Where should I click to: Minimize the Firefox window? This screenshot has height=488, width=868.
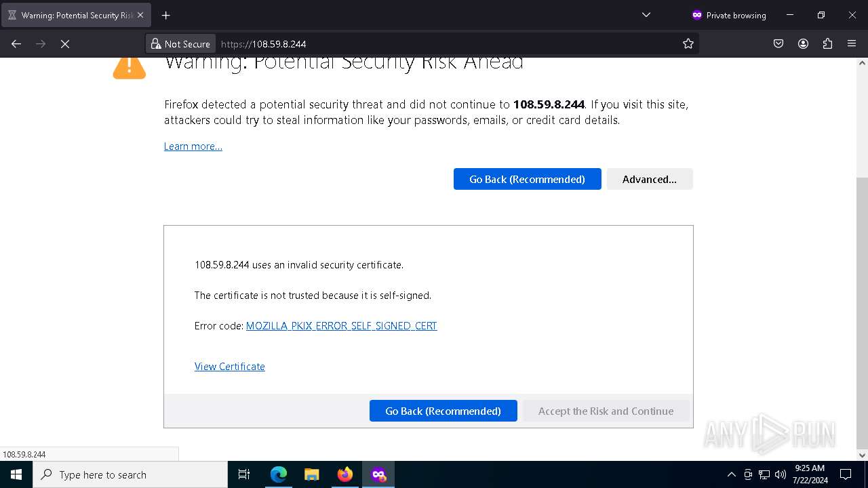[x=790, y=15]
